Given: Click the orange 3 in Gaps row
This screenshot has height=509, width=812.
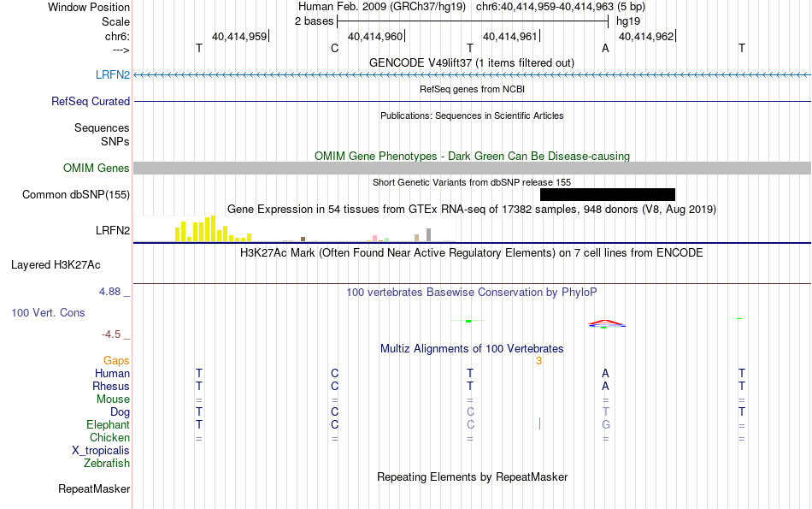Looking at the screenshot, I should (539, 361).
